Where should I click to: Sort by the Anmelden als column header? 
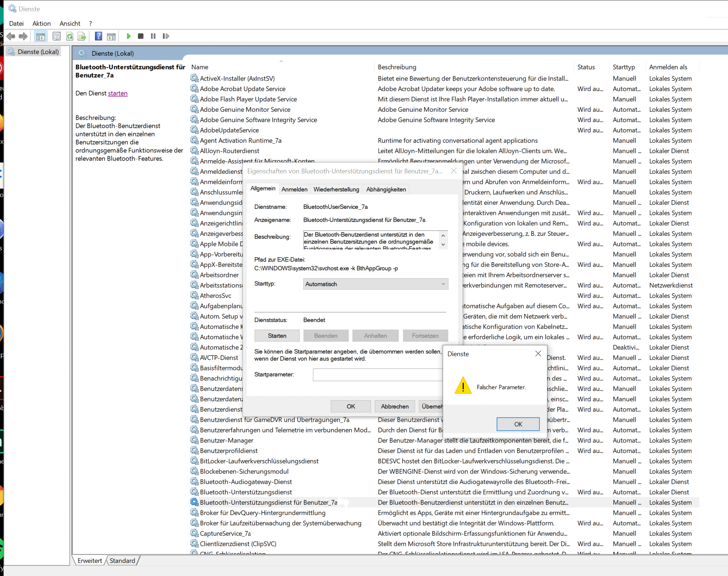pos(673,67)
